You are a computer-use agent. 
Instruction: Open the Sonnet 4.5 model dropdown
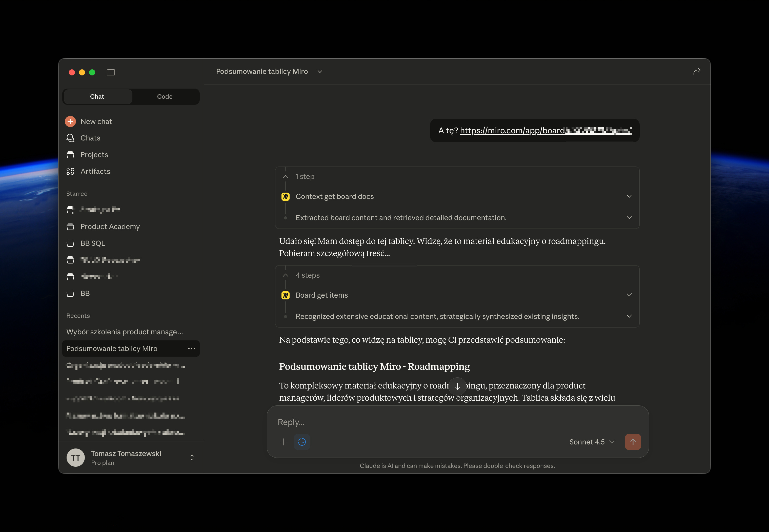click(x=591, y=442)
